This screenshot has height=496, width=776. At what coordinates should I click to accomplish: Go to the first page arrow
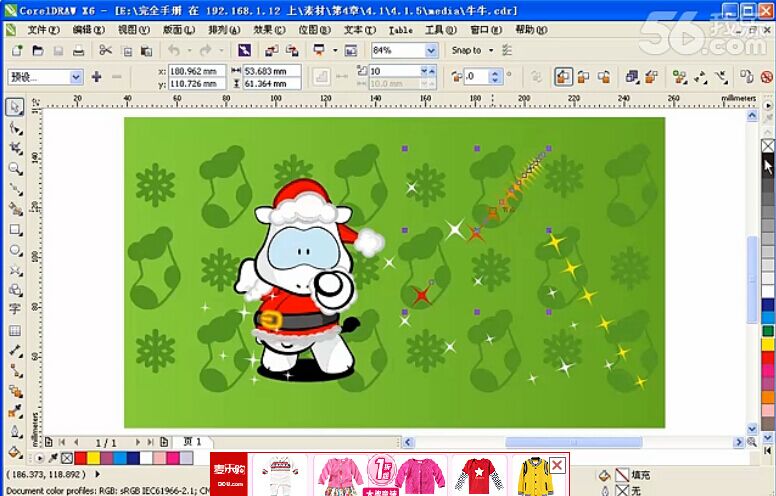[62, 442]
